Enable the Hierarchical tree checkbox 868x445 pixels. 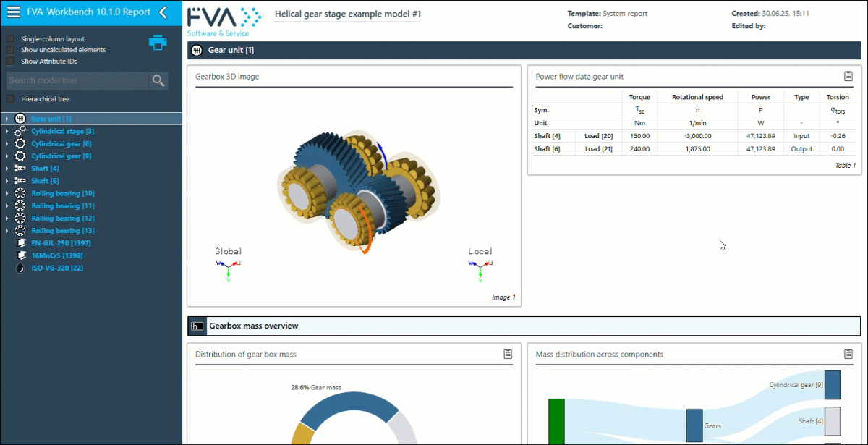click(x=10, y=99)
